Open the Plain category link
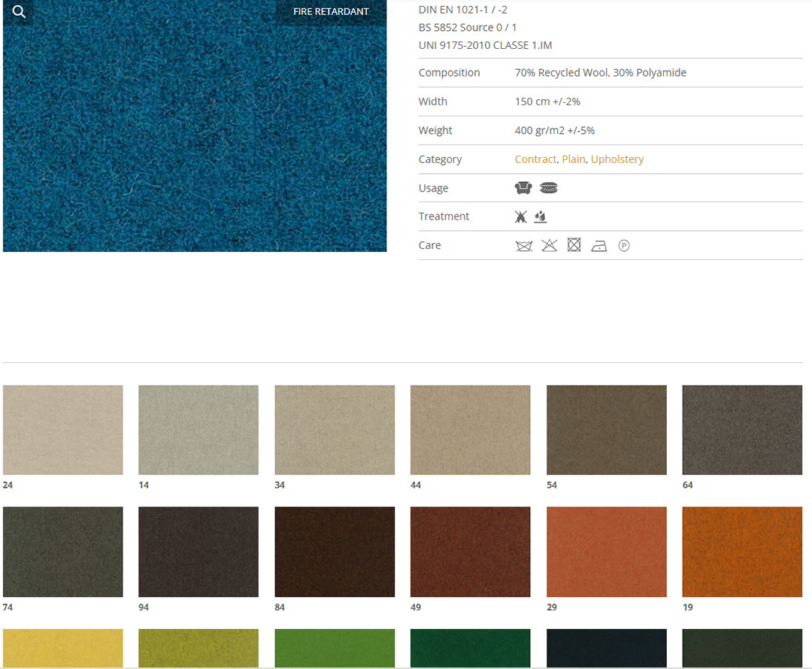This screenshot has height=669, width=812. 574,159
